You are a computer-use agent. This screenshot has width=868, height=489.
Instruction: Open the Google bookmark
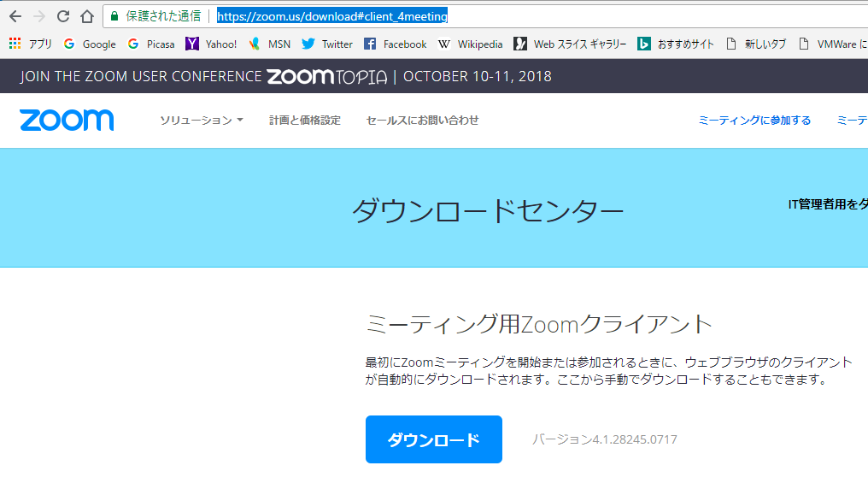[x=90, y=44]
